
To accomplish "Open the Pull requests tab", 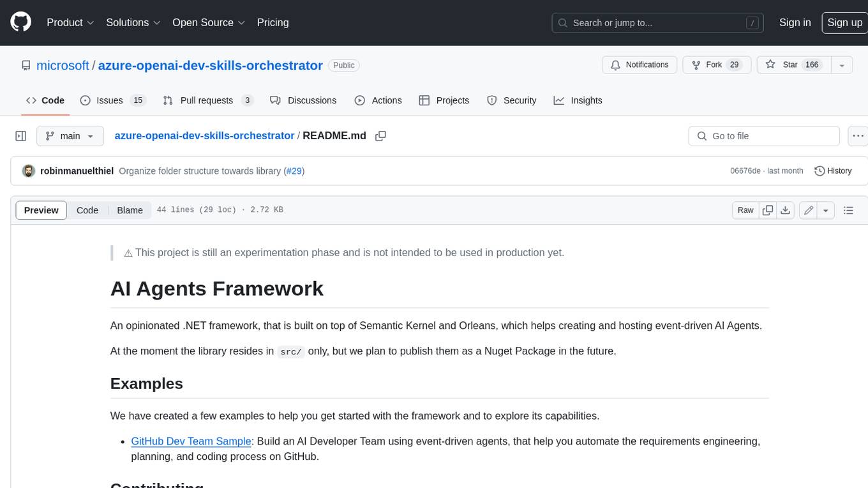I will click(x=208, y=100).
